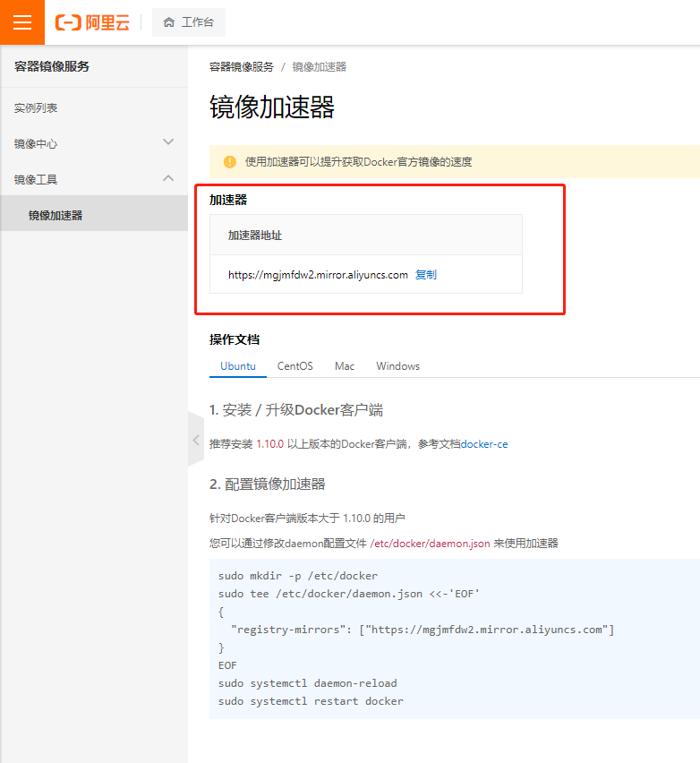Screen dimensions: 700x763
Task: Click the orange warning icon in notice banner
Action: coord(230,161)
